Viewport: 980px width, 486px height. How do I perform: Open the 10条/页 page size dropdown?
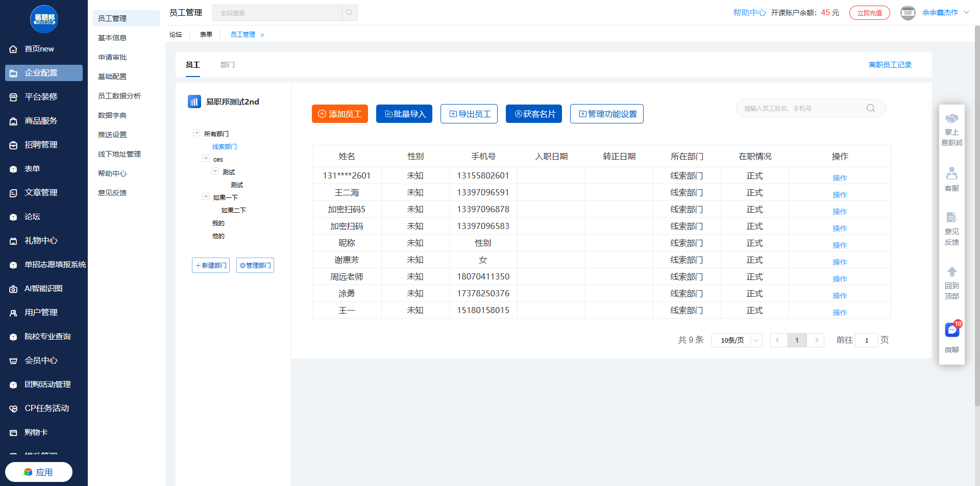coord(737,340)
